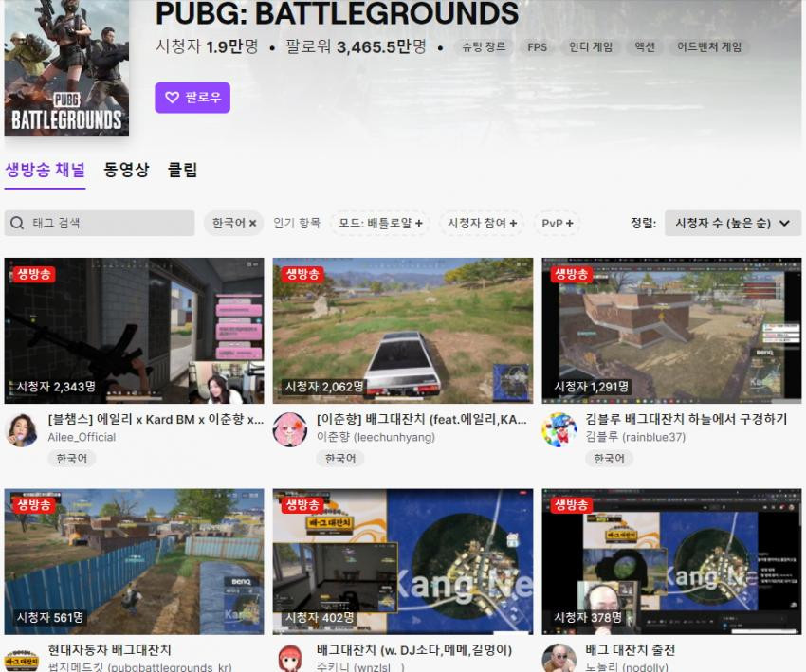The height and width of the screenshot is (672, 806).
Task: Switch to the 동영상 tab
Action: [x=126, y=170]
